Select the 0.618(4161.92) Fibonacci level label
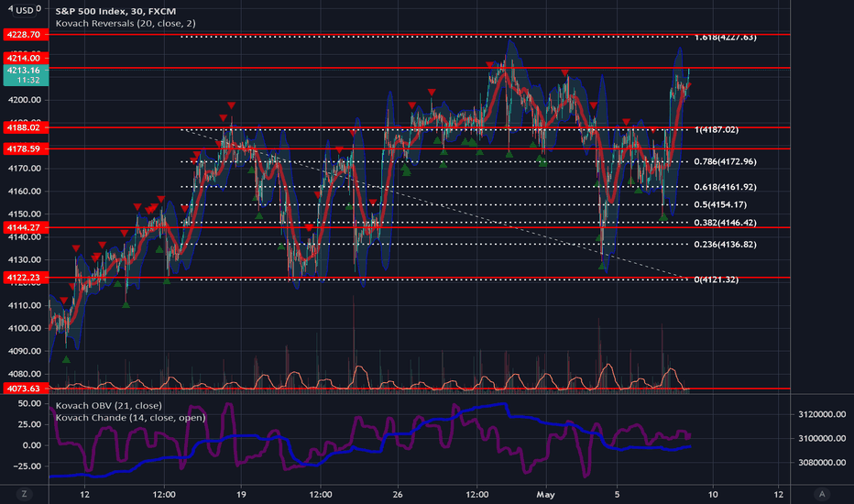The width and height of the screenshot is (854, 504). (x=725, y=187)
